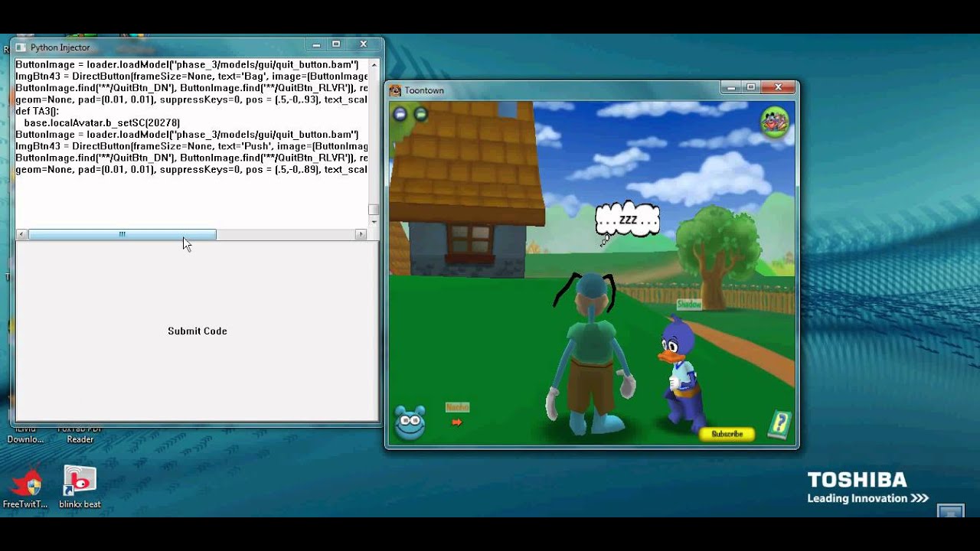Minimize the Toontown window
Viewport: 980px width, 551px height.
(x=731, y=87)
